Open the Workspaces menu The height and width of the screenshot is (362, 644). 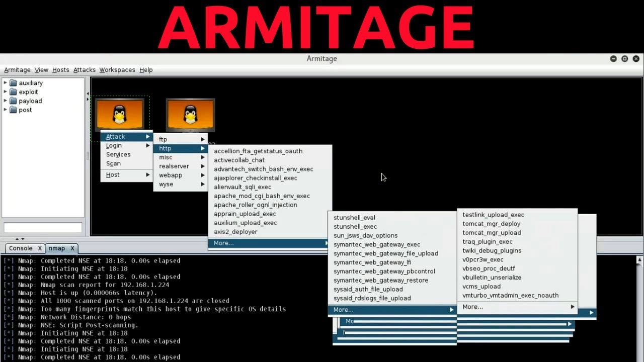point(117,70)
